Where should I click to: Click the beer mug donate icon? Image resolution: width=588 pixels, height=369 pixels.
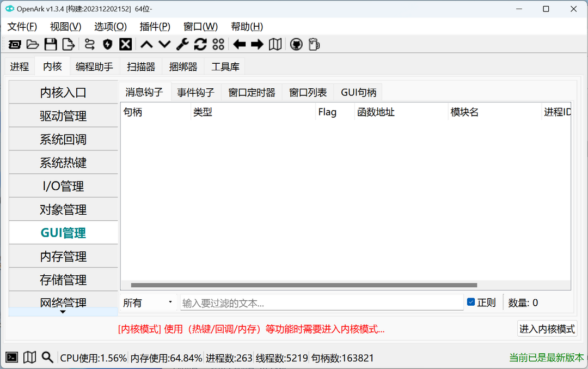313,44
